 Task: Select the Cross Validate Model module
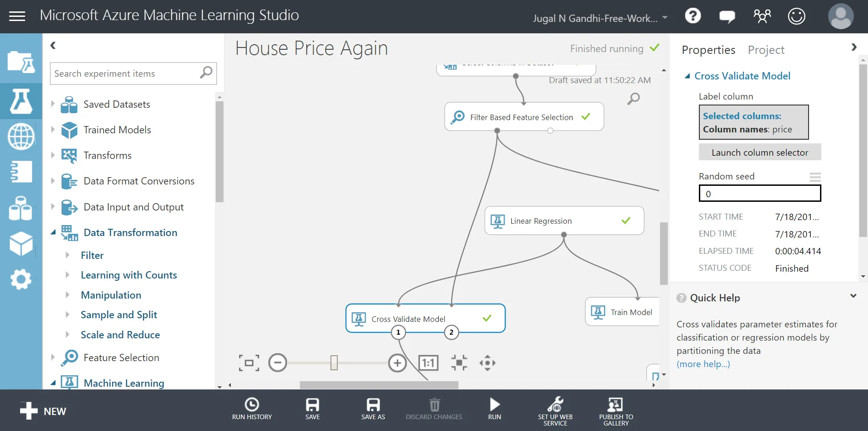point(426,318)
